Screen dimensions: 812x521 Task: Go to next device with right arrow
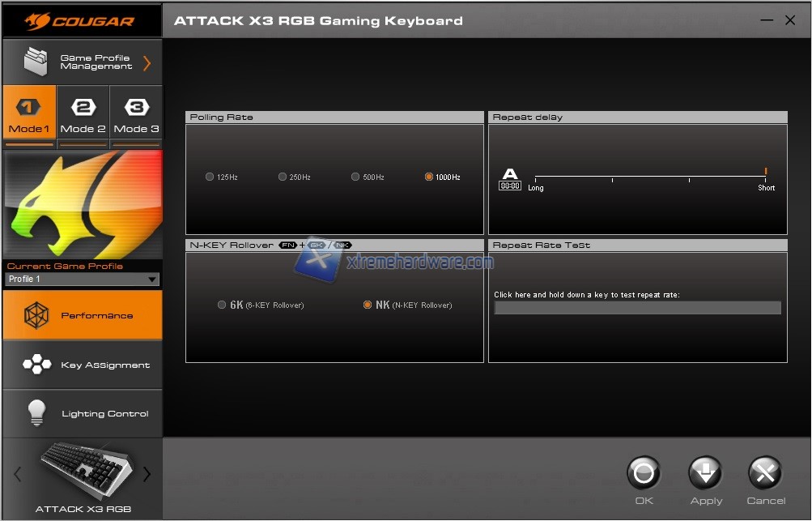coord(147,474)
